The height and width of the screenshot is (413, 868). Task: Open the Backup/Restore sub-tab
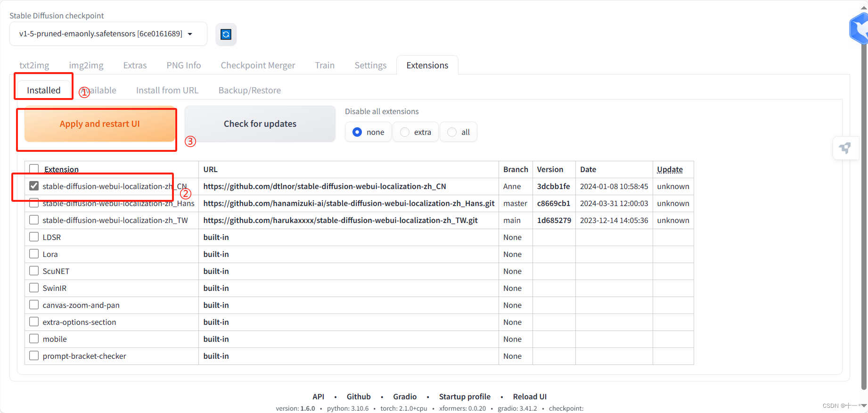(250, 90)
